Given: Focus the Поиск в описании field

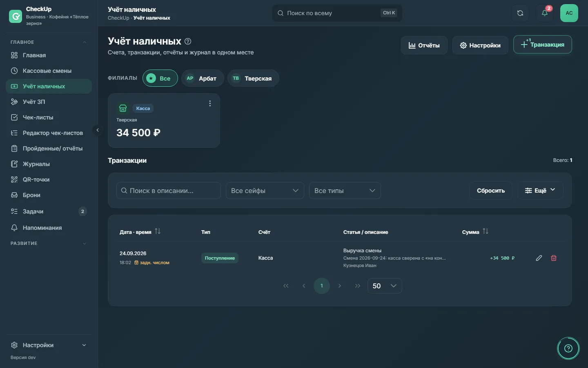Looking at the screenshot, I should (169, 191).
